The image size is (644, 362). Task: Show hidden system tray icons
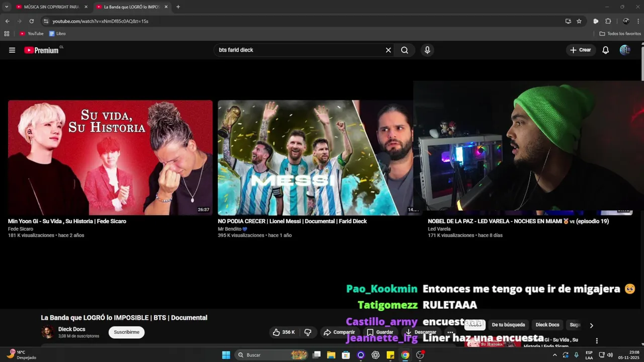(x=554, y=355)
